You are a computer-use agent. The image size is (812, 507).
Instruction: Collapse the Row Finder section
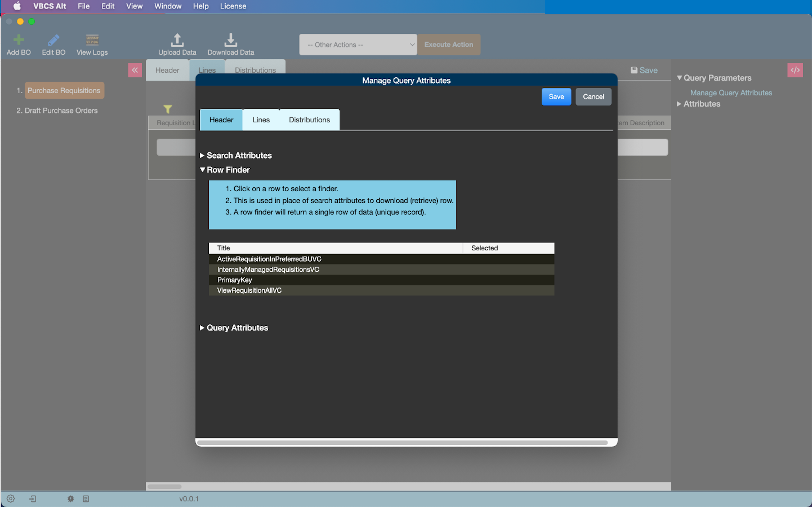click(203, 169)
